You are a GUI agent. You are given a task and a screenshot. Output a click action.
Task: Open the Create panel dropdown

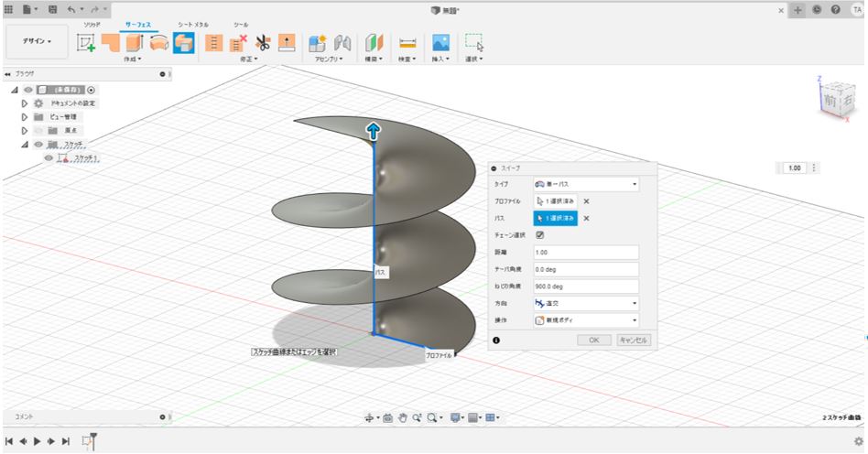click(x=133, y=59)
